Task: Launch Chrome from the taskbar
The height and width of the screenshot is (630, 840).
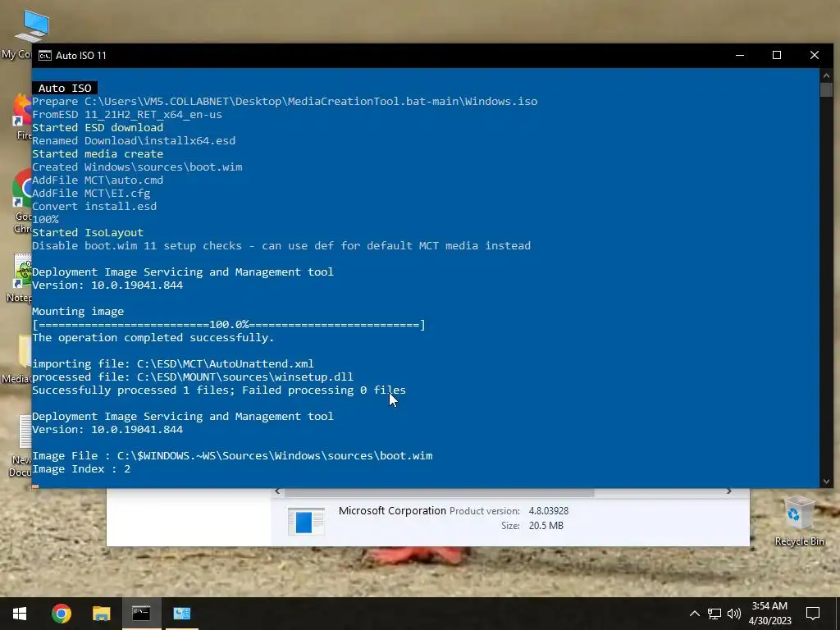Action: click(61, 613)
